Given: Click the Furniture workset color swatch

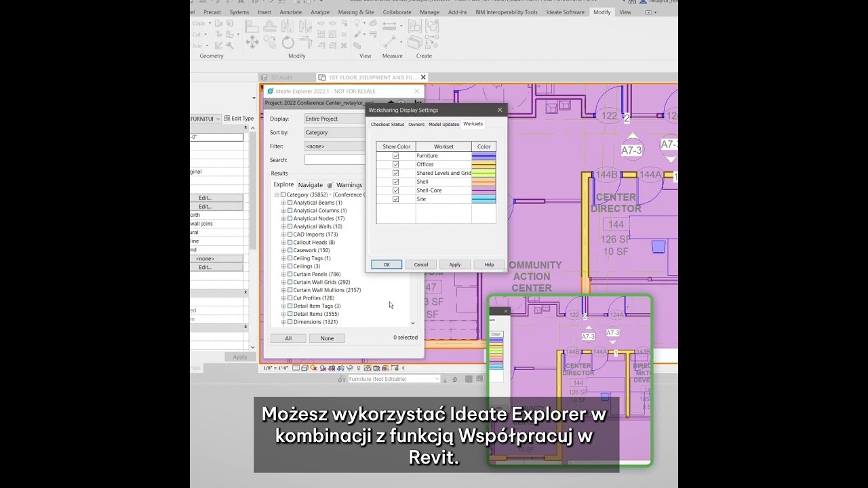Looking at the screenshot, I should pyautogui.click(x=484, y=156).
